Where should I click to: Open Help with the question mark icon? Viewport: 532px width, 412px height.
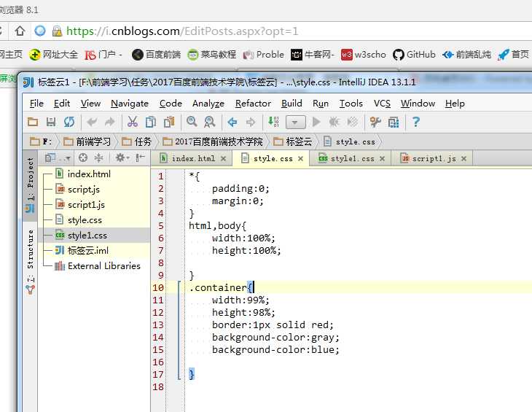416,122
